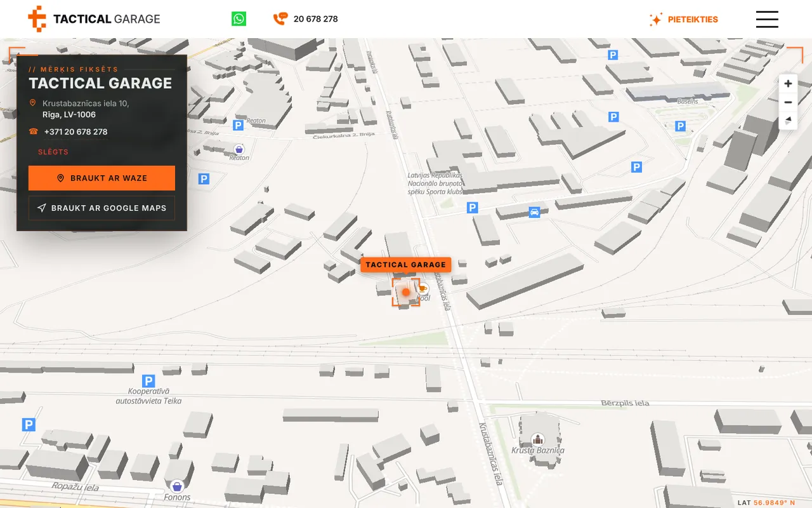Click the address Krustabaznīcas iela 10
The image size is (812, 508).
[86, 104]
